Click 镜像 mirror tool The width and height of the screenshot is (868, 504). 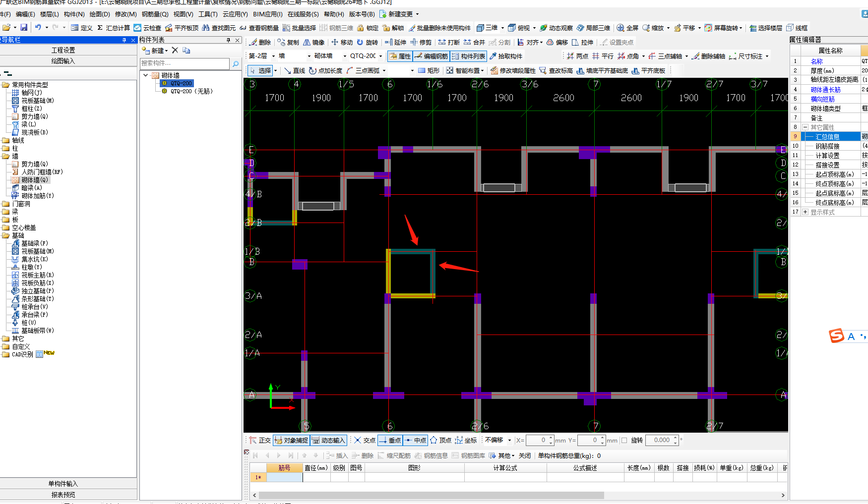314,42
